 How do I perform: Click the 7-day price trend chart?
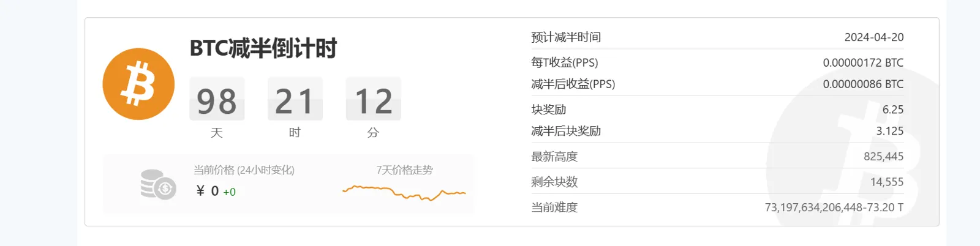pos(404,193)
